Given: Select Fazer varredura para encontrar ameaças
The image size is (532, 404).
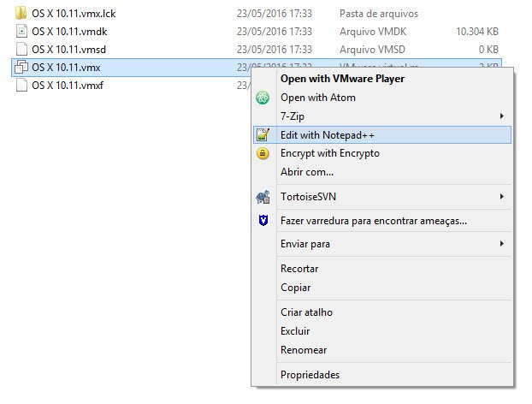Looking at the screenshot, I should tap(382, 221).
